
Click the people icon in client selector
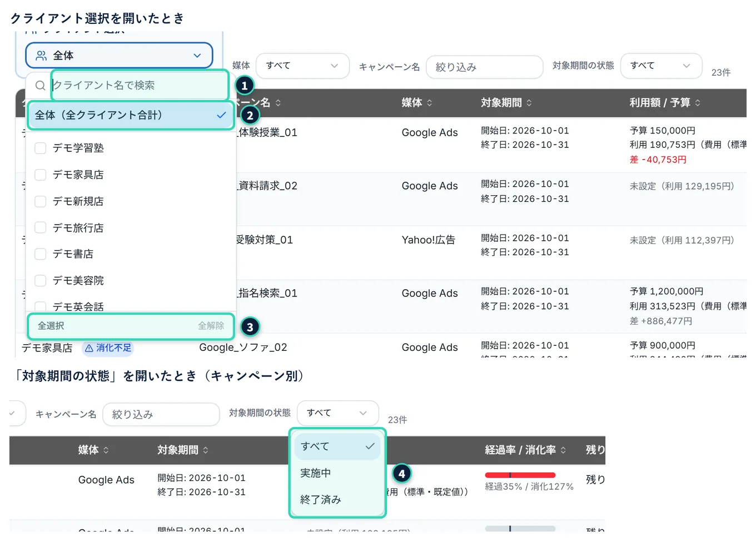[x=41, y=56]
